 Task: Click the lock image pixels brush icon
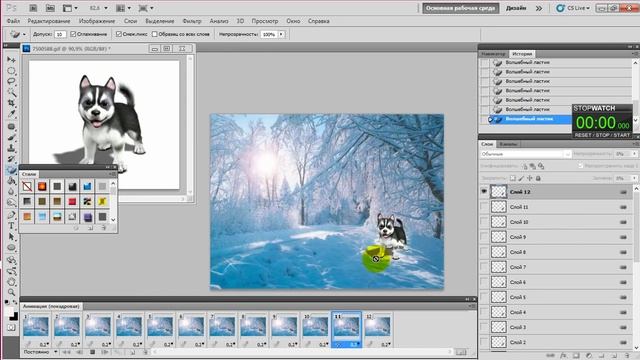coord(521,178)
